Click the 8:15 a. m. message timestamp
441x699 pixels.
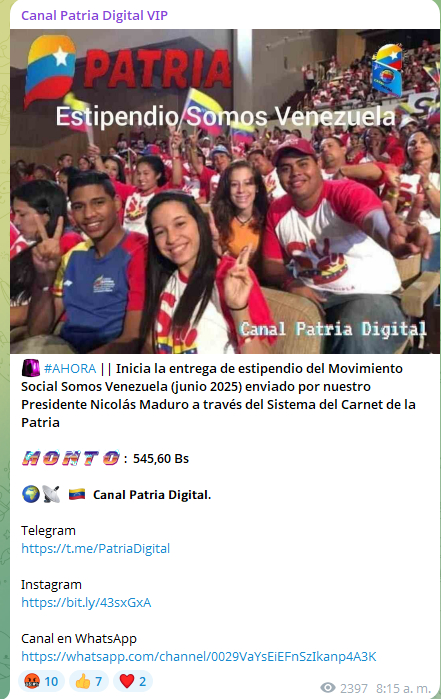click(403, 688)
